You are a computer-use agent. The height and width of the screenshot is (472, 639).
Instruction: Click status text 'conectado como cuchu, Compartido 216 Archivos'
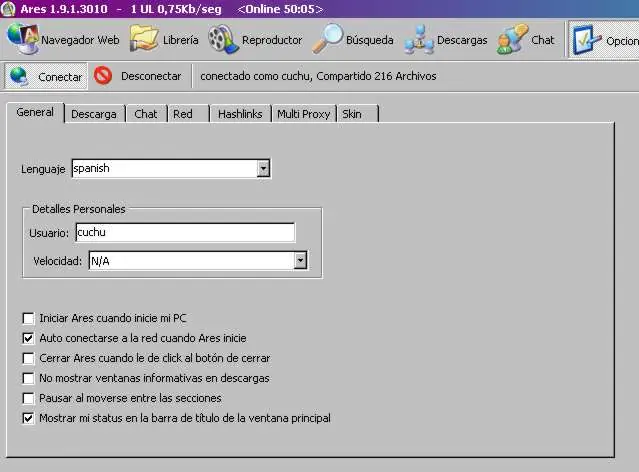(x=318, y=76)
